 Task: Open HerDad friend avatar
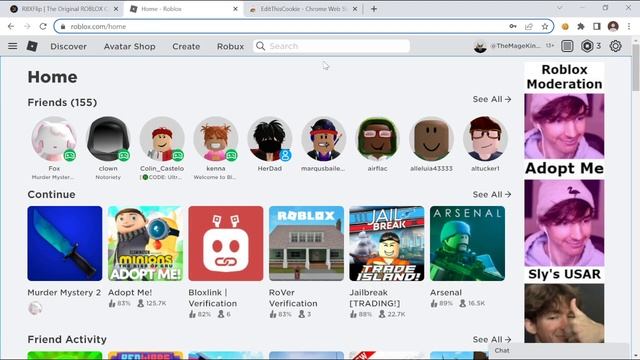[269, 139]
